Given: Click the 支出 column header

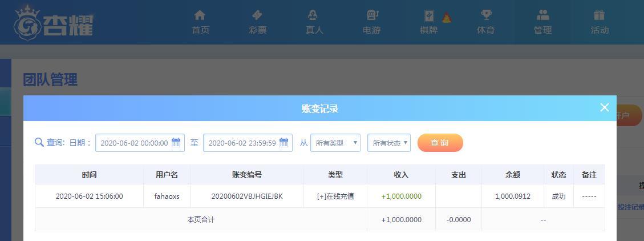Looking at the screenshot, I should click(x=459, y=175).
